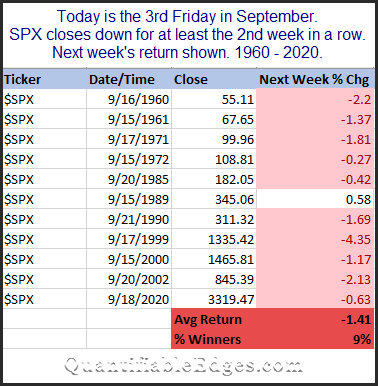The width and height of the screenshot is (378, 386).
Task: Select the Date/Time column header
Action: point(129,79)
